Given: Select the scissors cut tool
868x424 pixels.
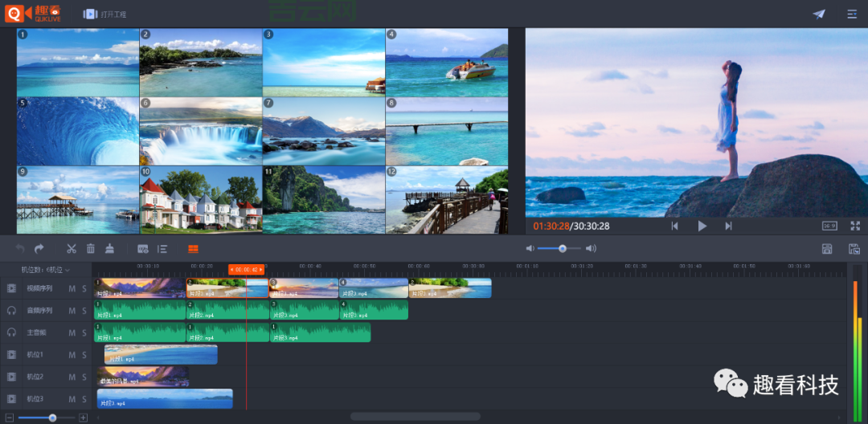Looking at the screenshot, I should tap(72, 249).
